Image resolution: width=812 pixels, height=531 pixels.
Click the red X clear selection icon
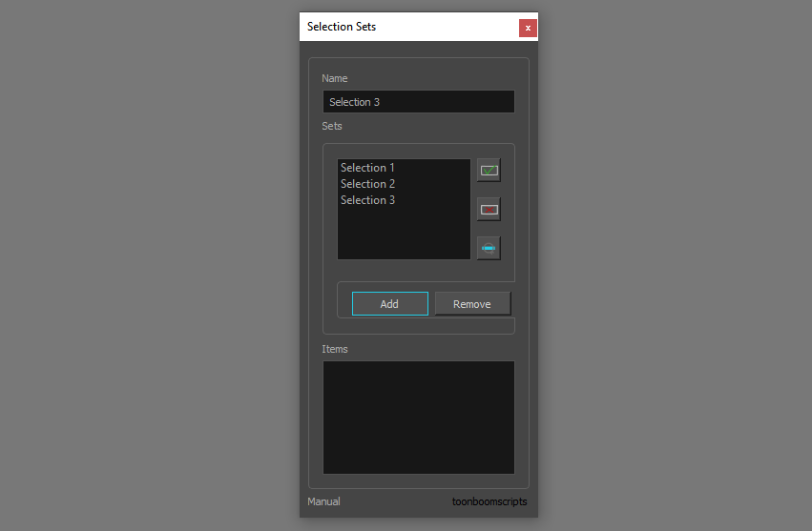click(x=489, y=209)
